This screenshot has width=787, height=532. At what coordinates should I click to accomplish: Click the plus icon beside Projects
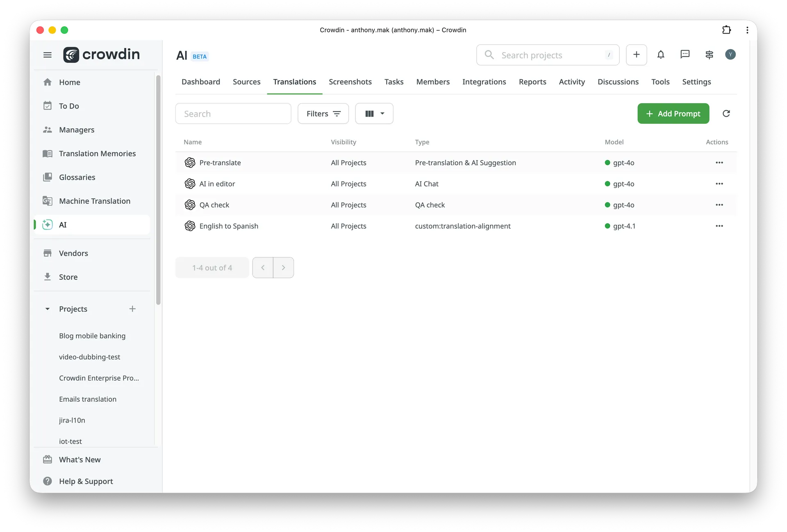[132, 309]
